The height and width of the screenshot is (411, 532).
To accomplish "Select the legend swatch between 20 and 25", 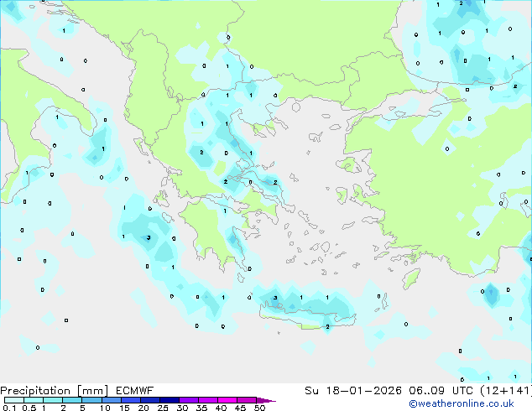I will point(149,400).
